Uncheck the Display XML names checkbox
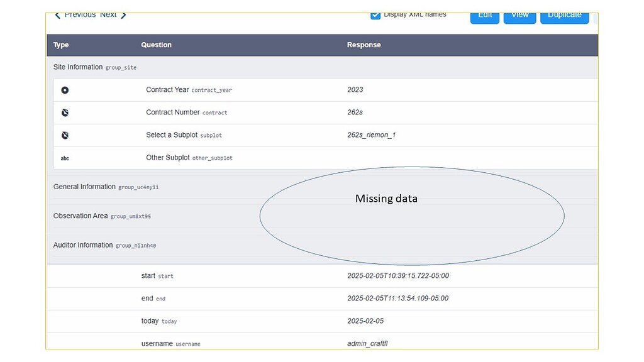The width and height of the screenshot is (644, 362). [375, 14]
